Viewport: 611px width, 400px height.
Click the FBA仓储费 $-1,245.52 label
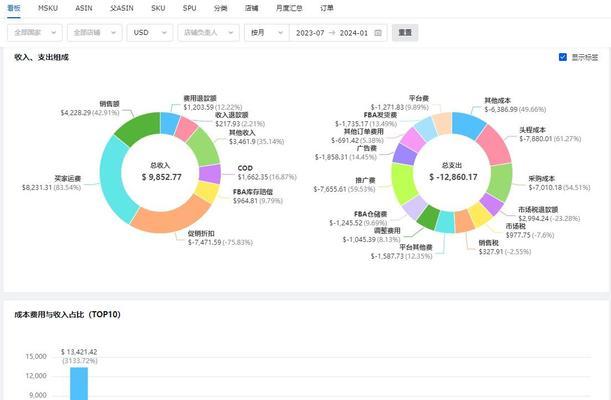click(x=358, y=219)
